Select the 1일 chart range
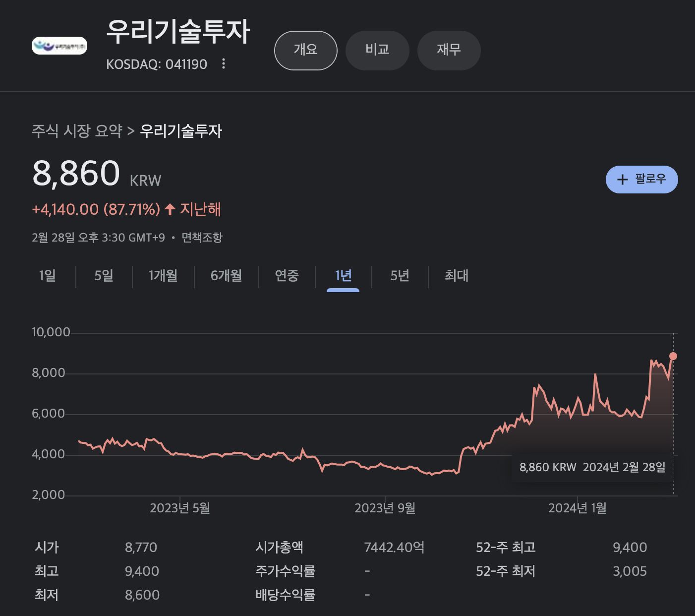695x616 pixels. (x=48, y=276)
